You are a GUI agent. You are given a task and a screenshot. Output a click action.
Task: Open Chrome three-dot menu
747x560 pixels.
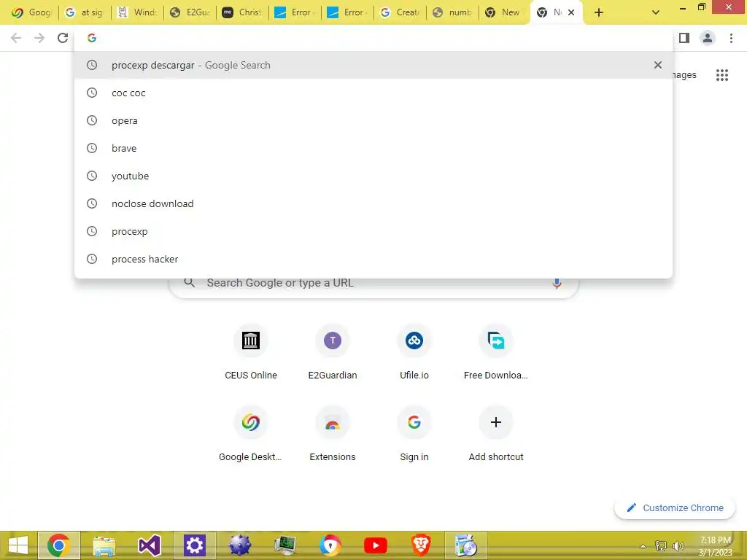[x=731, y=38]
